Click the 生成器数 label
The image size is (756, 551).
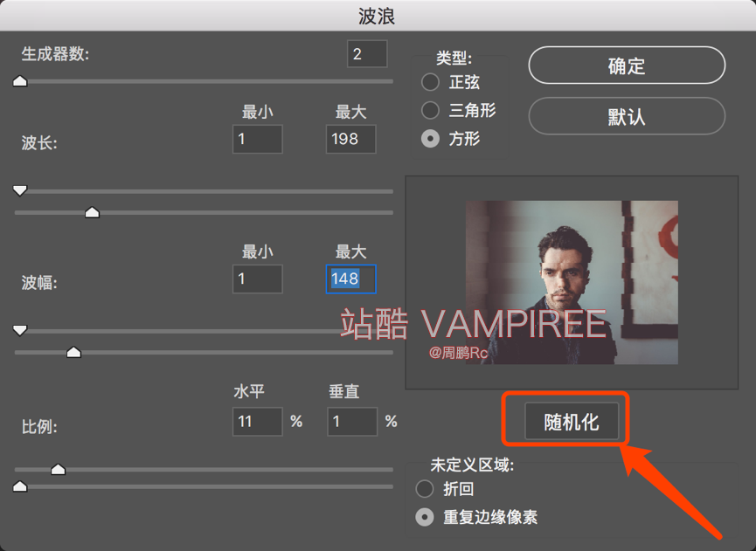[x=55, y=54]
